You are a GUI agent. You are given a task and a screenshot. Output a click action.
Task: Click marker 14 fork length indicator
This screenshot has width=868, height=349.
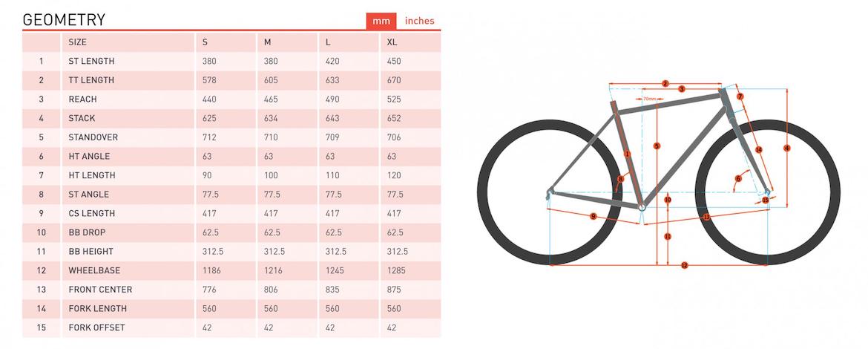point(758,150)
